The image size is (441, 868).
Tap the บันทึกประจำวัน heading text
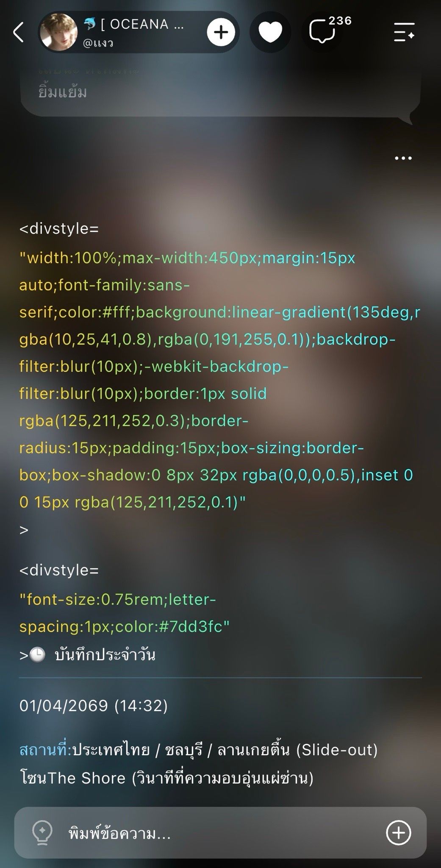coord(105,655)
